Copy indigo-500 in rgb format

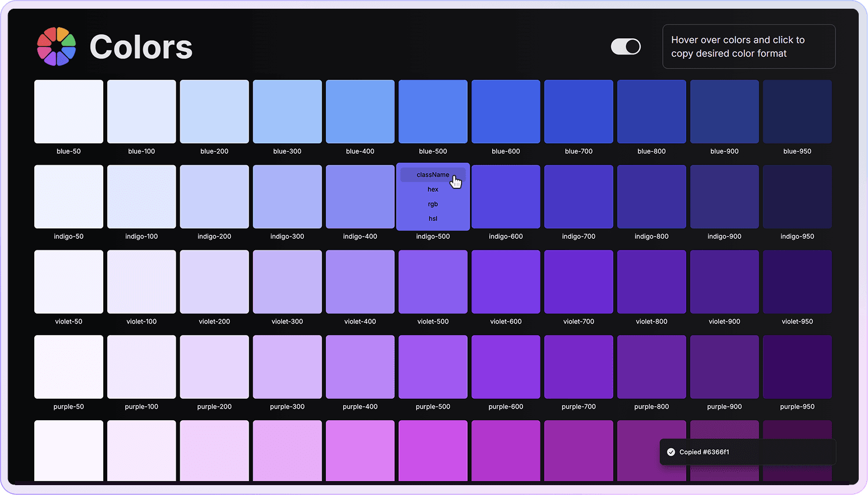click(x=433, y=203)
